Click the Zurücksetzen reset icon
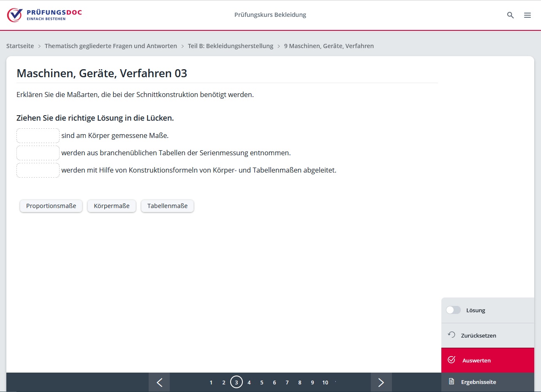 [x=451, y=335]
